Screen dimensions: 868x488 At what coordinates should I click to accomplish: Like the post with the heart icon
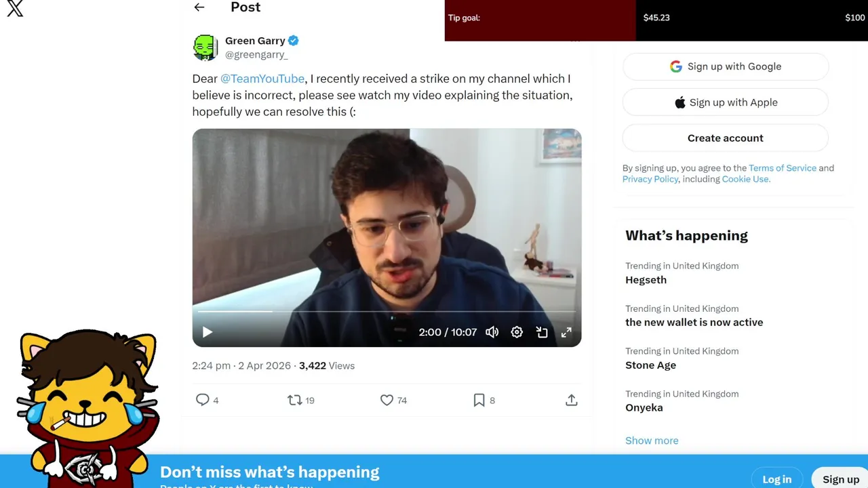click(387, 400)
